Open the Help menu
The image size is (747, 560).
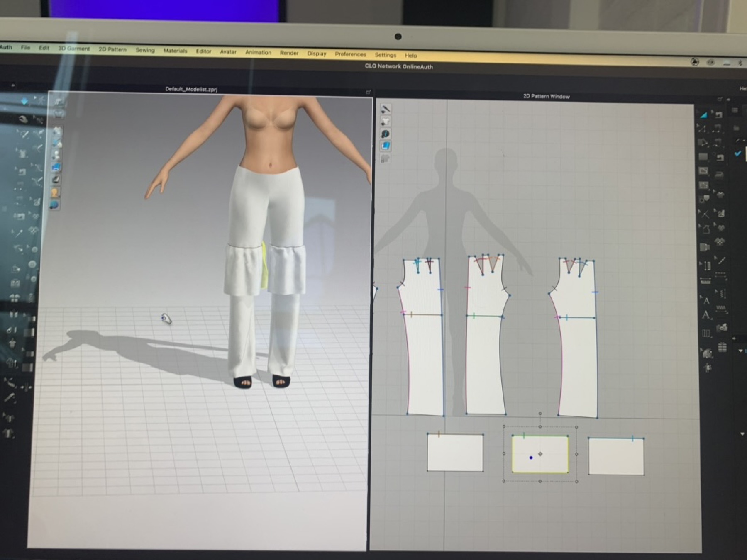(411, 56)
